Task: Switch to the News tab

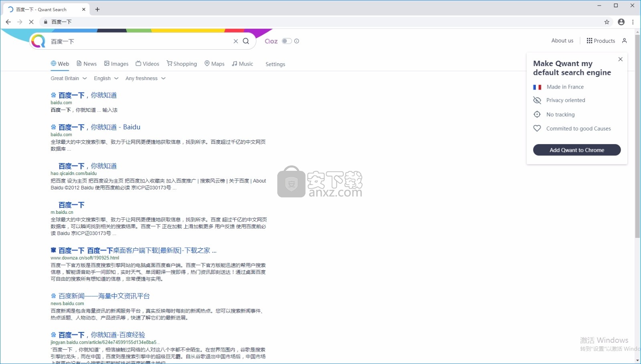Action: (x=87, y=64)
